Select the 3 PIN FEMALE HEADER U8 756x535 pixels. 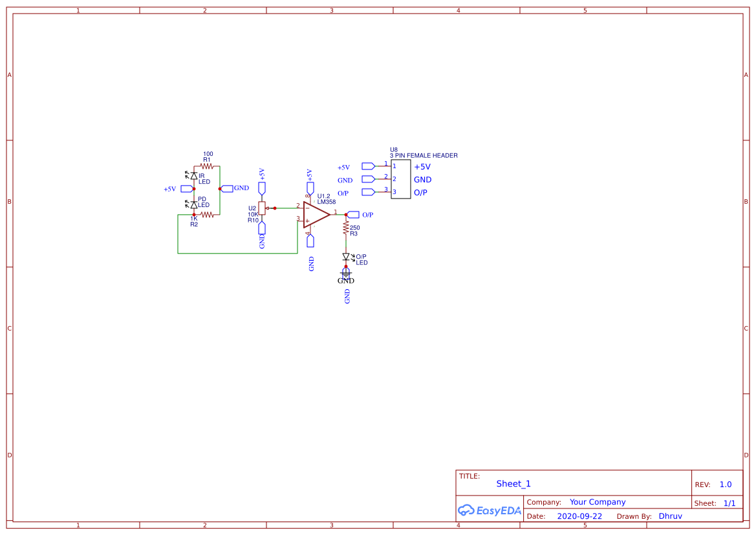point(401,179)
